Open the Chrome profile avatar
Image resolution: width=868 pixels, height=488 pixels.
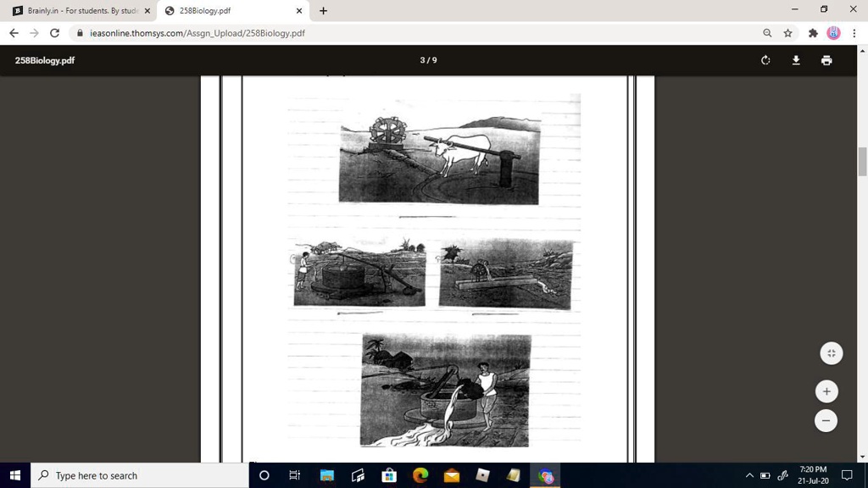click(832, 33)
